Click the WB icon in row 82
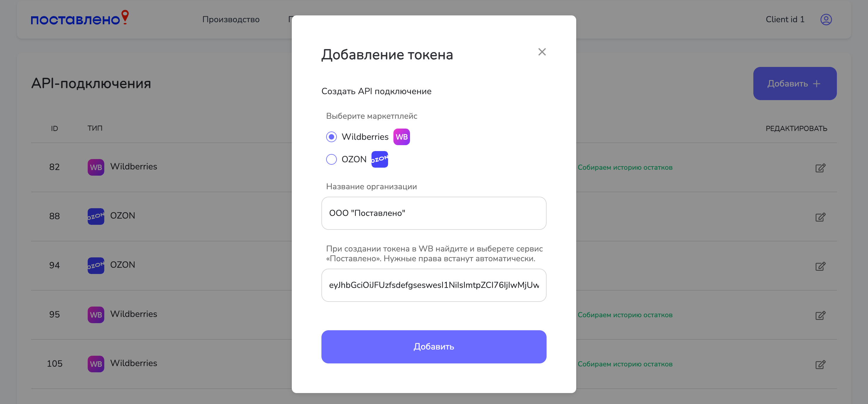868x404 pixels. 96,167
